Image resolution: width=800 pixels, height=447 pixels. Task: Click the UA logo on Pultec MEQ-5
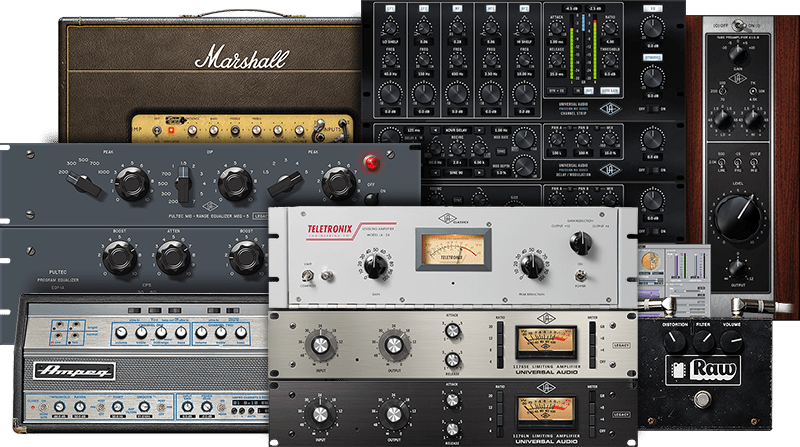(210, 207)
